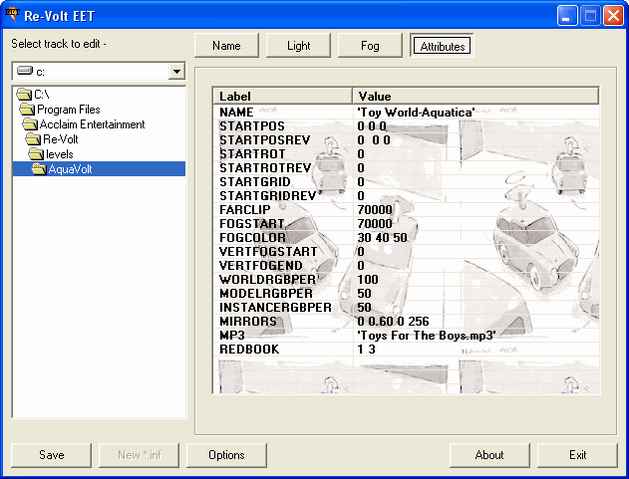629x479 pixels.
Task: Open the Name tab
Action: (226, 46)
